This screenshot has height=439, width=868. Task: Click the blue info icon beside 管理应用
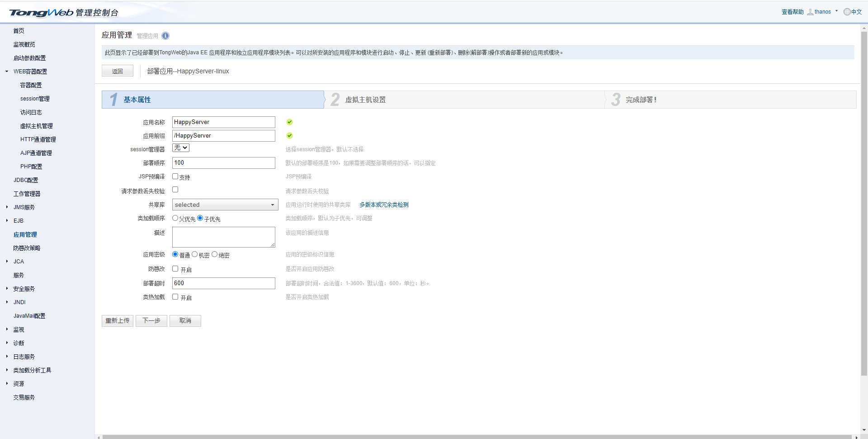tap(165, 36)
